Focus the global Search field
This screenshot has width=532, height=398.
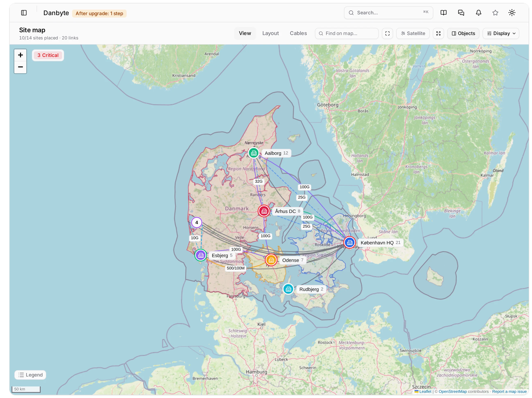coord(388,13)
